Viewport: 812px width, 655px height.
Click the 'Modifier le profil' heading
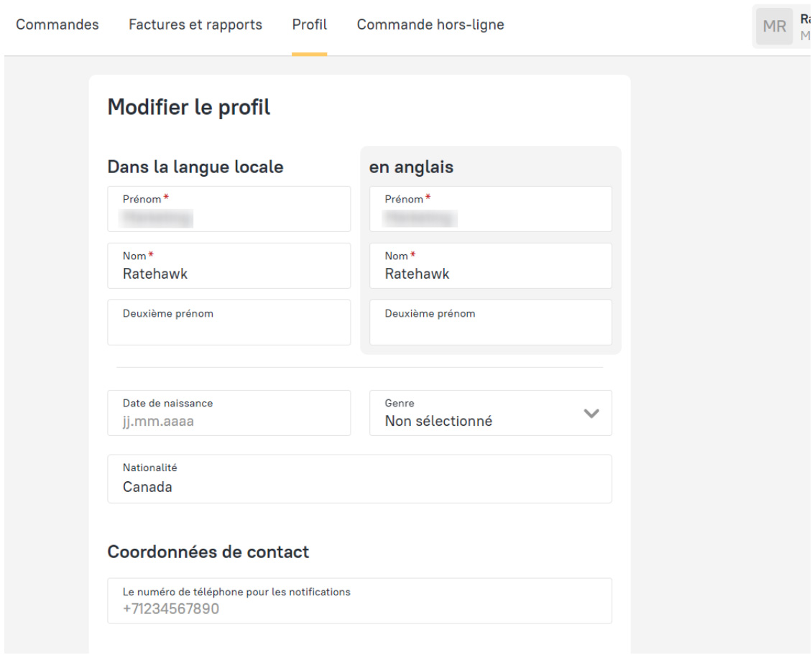tap(189, 108)
